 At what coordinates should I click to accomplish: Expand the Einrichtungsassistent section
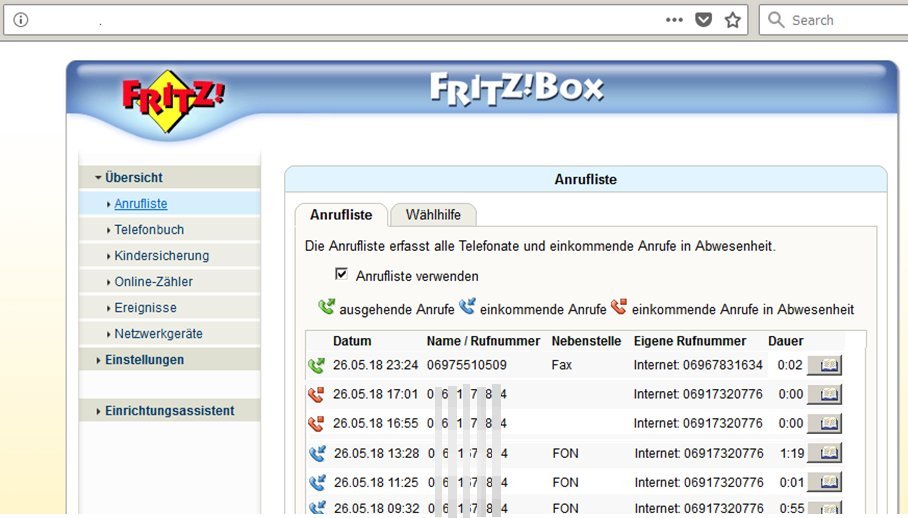(x=169, y=411)
